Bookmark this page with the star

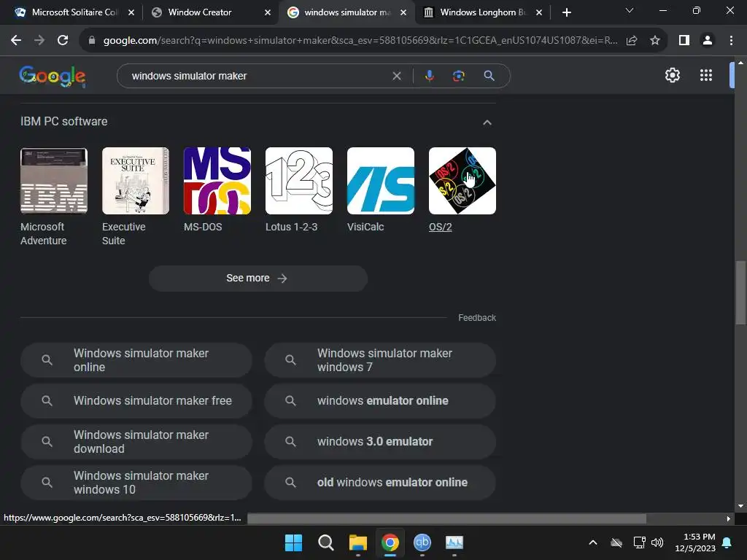click(x=655, y=41)
